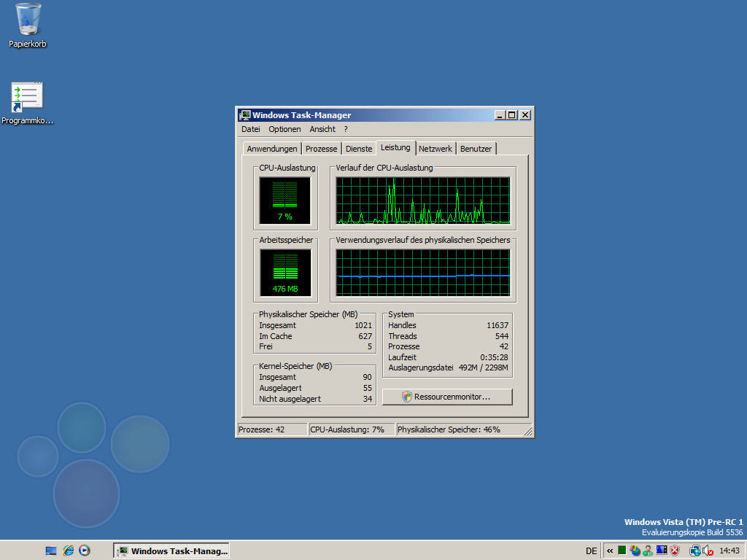Click the Arbeitsspeicher 476 MB gauge
Image resolution: width=747 pixels, height=560 pixels.
[x=285, y=273]
